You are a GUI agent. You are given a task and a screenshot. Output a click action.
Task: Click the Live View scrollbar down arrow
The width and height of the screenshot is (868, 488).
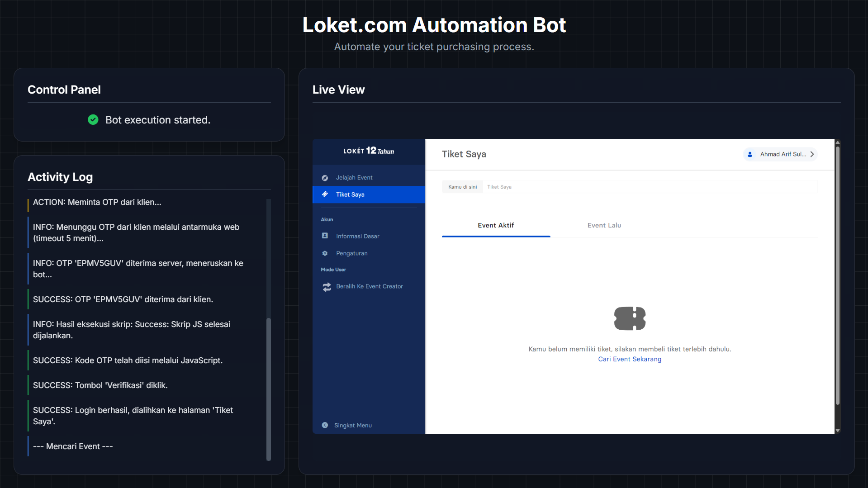pos(837,429)
